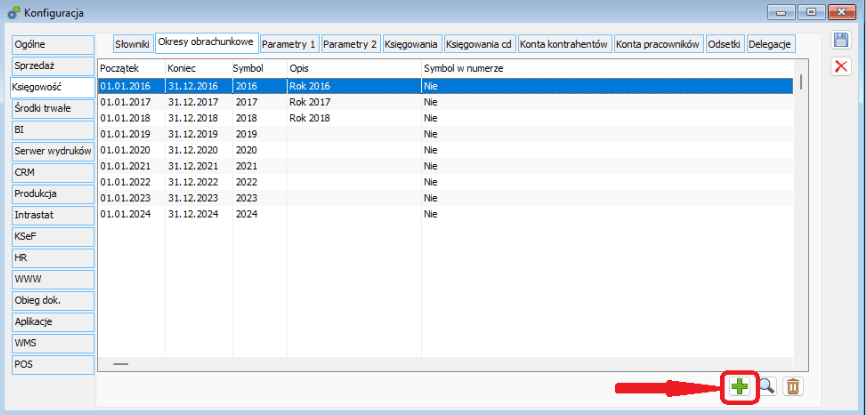Click the vertical scrollbar thumb of the list
Viewport: 866px width, 415px height.
pos(800,82)
